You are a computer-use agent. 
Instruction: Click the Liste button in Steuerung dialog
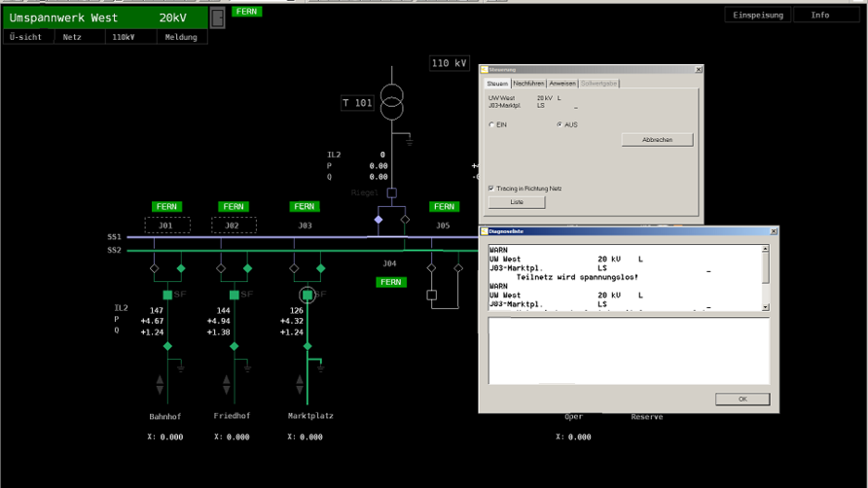(517, 202)
